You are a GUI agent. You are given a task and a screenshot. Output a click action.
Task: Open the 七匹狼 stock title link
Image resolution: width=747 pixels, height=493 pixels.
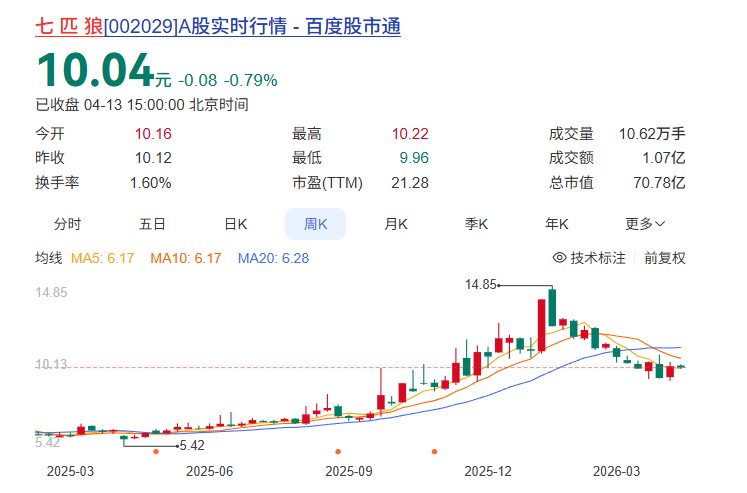[218, 27]
